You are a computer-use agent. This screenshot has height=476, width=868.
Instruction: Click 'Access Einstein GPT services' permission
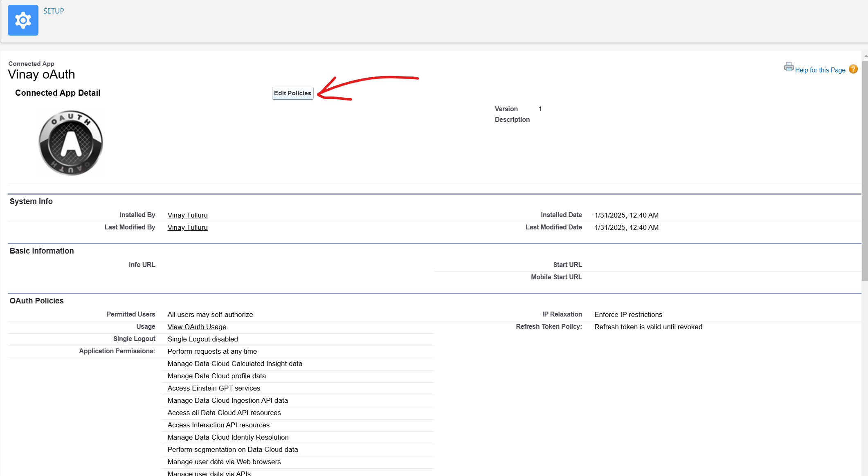point(214,388)
